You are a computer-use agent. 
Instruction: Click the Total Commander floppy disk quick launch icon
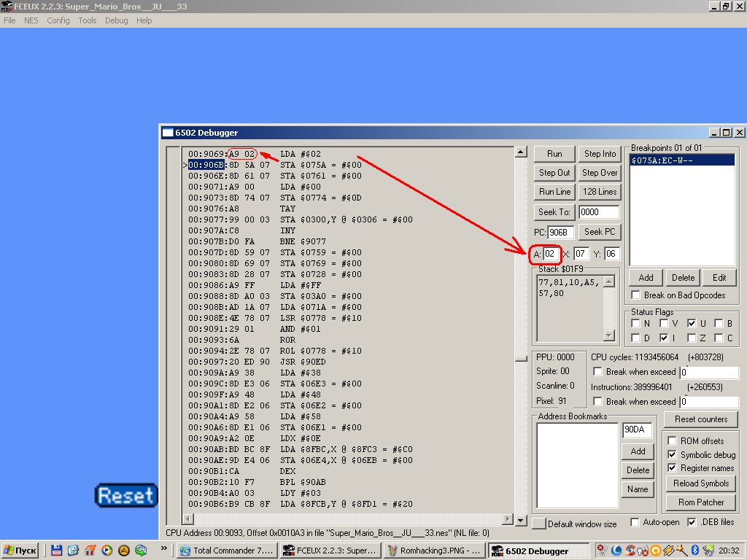pos(56,551)
